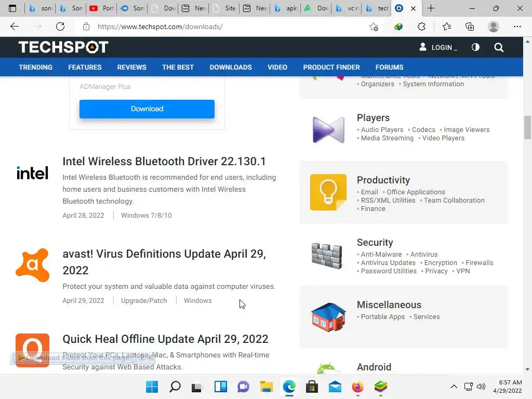Open Encryption subcategory link

coord(441,263)
